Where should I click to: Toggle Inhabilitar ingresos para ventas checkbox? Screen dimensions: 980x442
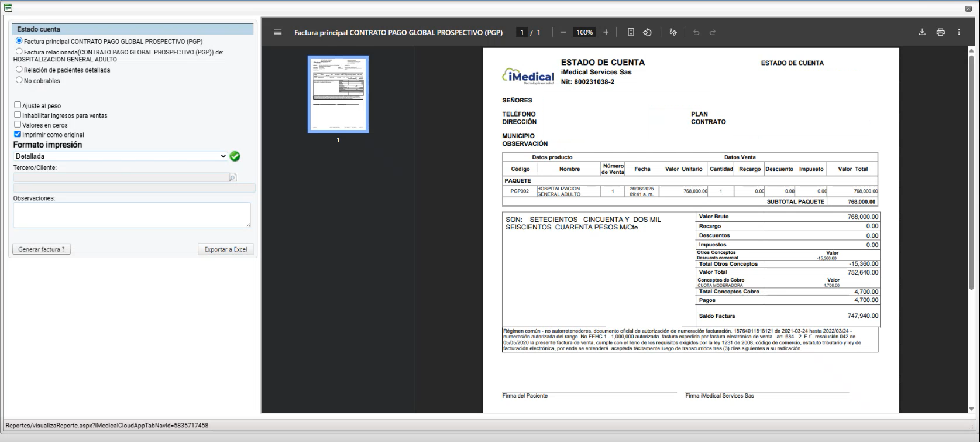tap(18, 115)
